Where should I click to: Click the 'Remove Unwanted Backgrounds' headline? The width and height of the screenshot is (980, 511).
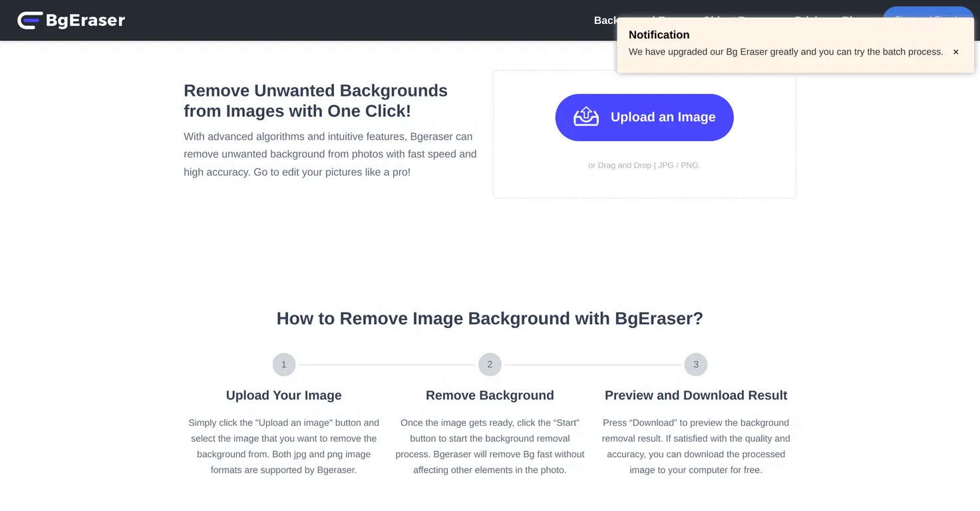[315, 100]
